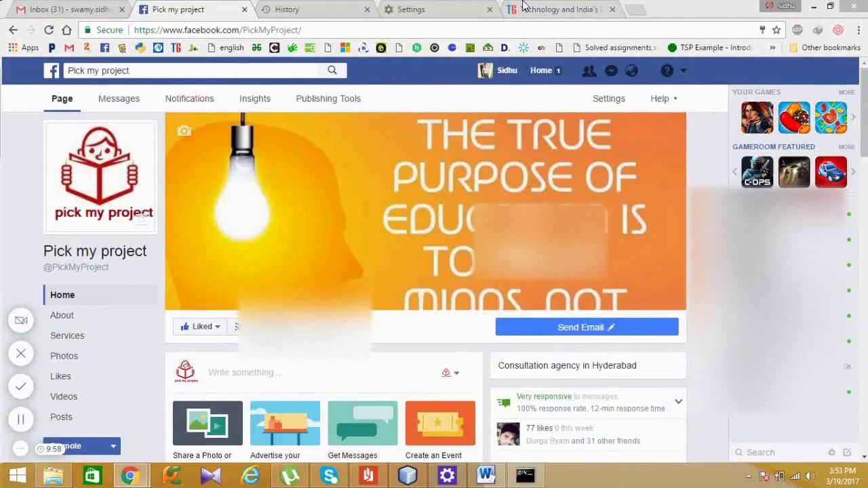Screen dimensions: 868x488
Task: Expand Help dropdown
Action: [x=664, y=98]
